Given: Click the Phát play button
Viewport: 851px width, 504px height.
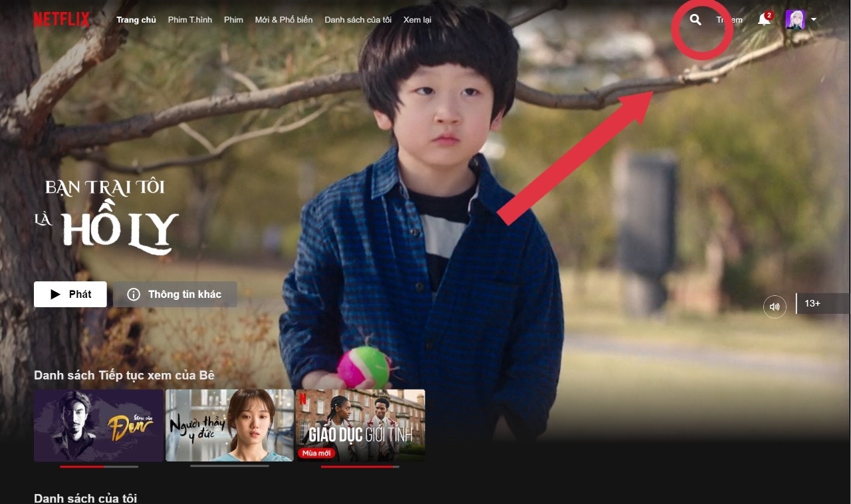Looking at the screenshot, I should [x=70, y=294].
